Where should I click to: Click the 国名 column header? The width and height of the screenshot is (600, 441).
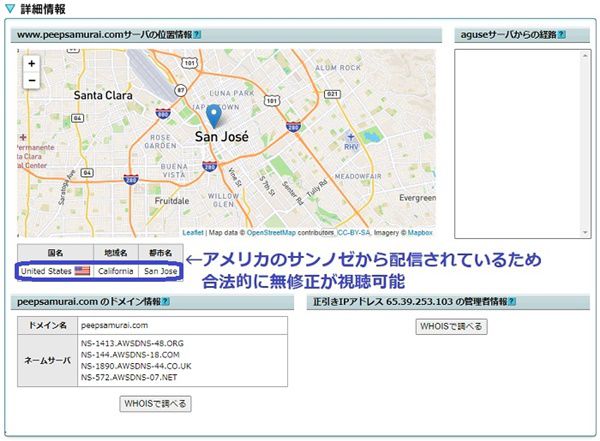55,253
